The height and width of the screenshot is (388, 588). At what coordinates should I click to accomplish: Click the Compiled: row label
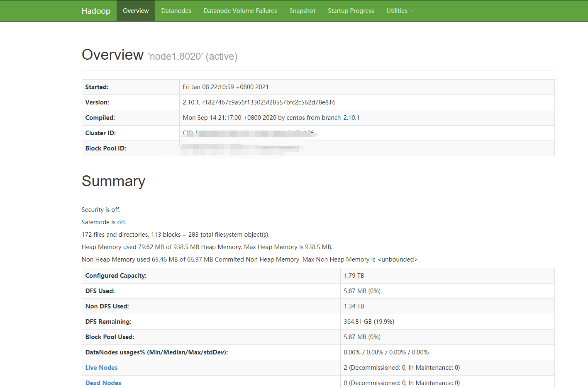point(100,118)
